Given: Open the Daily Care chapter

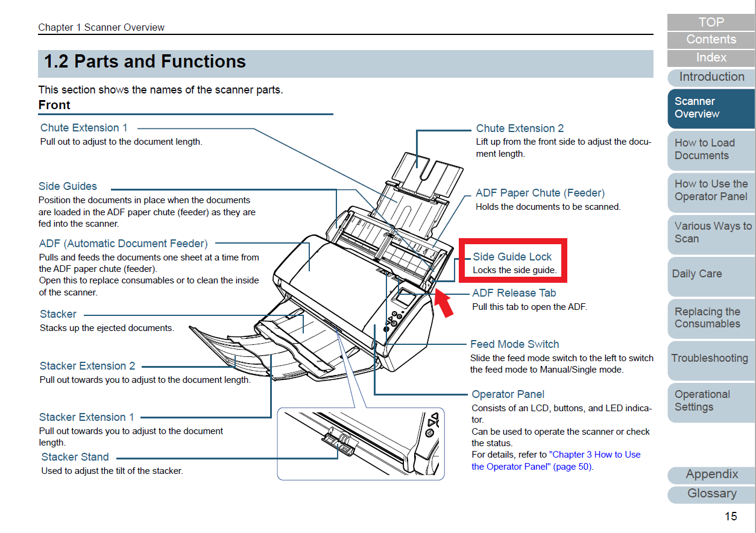Looking at the screenshot, I should 711,274.
